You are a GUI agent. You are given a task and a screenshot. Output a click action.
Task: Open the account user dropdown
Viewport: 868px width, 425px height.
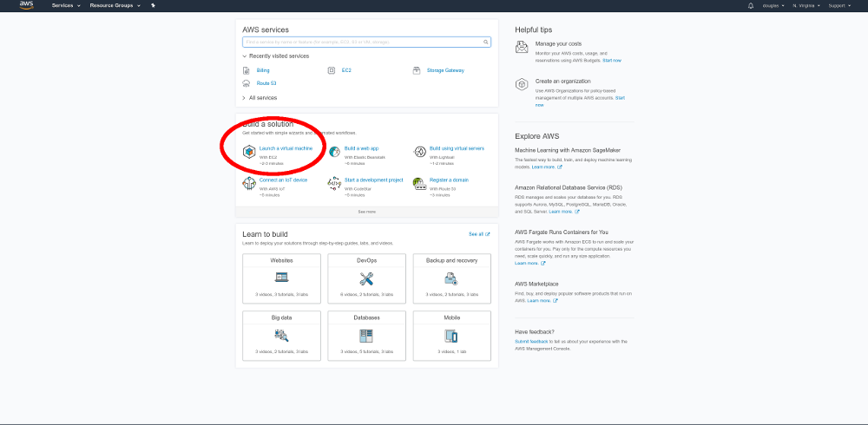pos(774,5)
